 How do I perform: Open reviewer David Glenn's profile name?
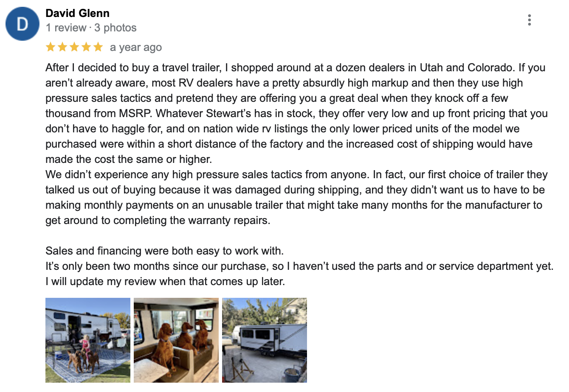click(77, 13)
